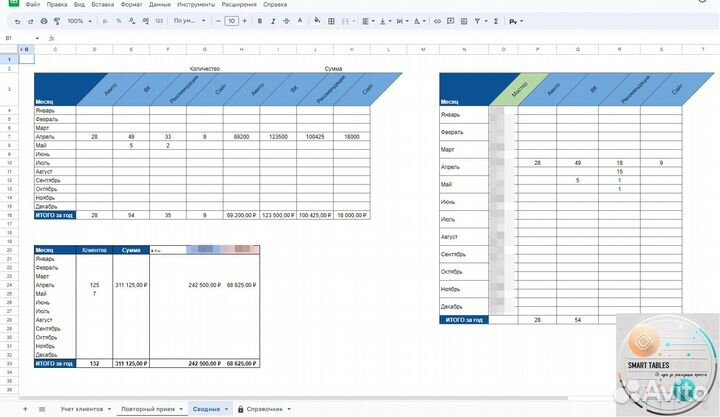Toggle strikethrough formatting
Viewport: 720px width, 417px height.
tap(286, 21)
